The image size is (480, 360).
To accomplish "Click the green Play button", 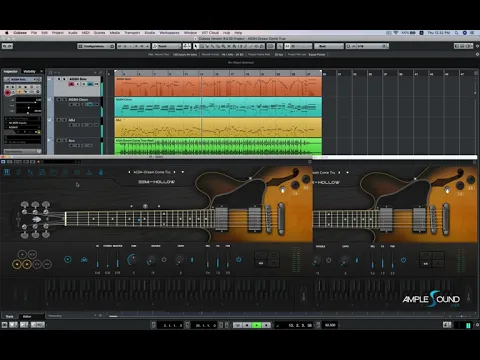I will 257,325.
